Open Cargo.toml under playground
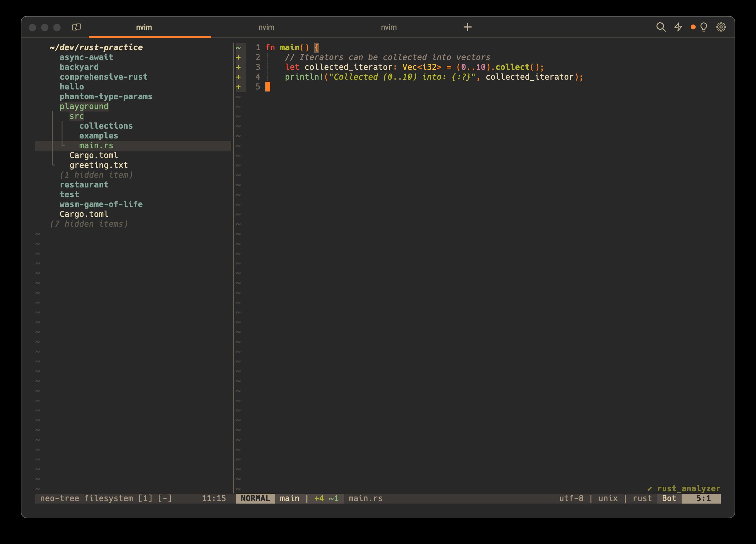This screenshot has width=756, height=544. tap(94, 155)
